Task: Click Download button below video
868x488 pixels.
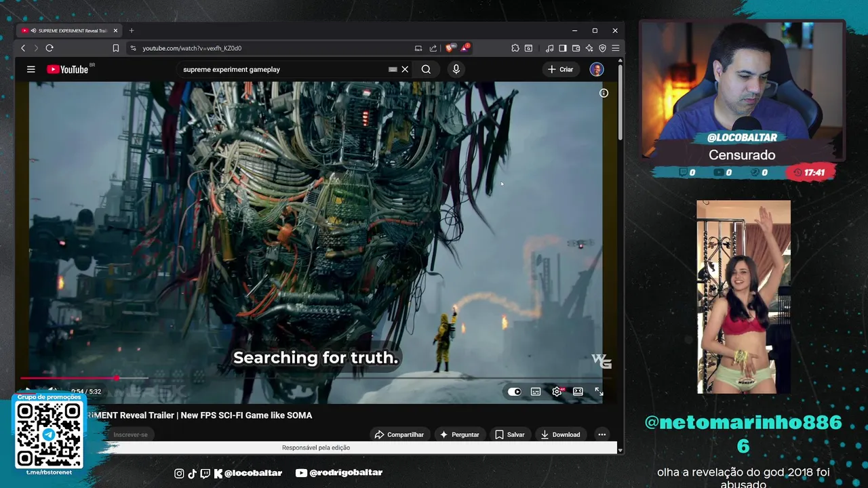Action: coord(560,434)
